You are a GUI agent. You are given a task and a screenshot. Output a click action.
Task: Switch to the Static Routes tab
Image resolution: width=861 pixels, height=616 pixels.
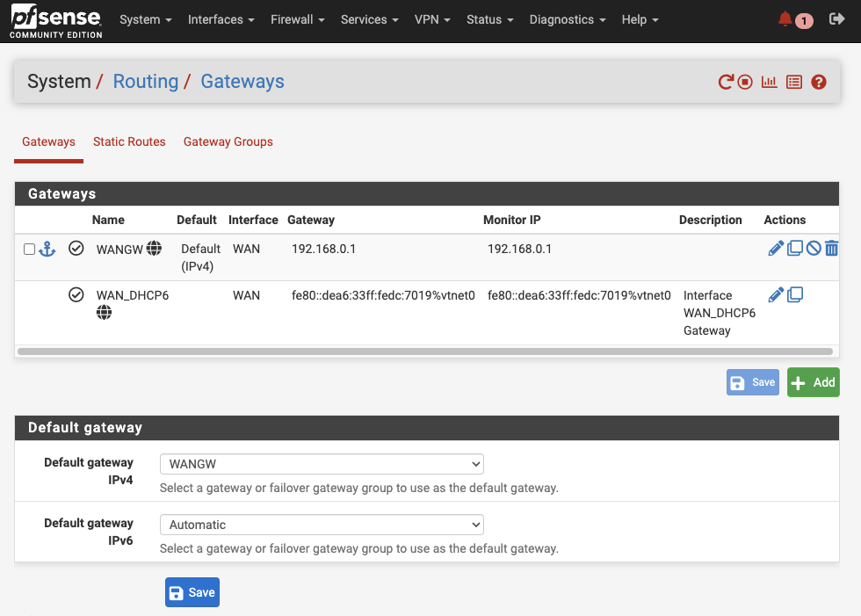pos(129,141)
